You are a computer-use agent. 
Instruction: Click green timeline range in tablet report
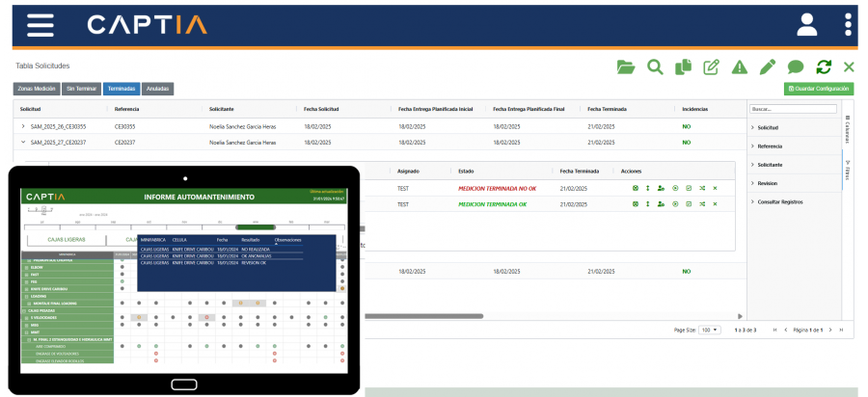click(256, 227)
